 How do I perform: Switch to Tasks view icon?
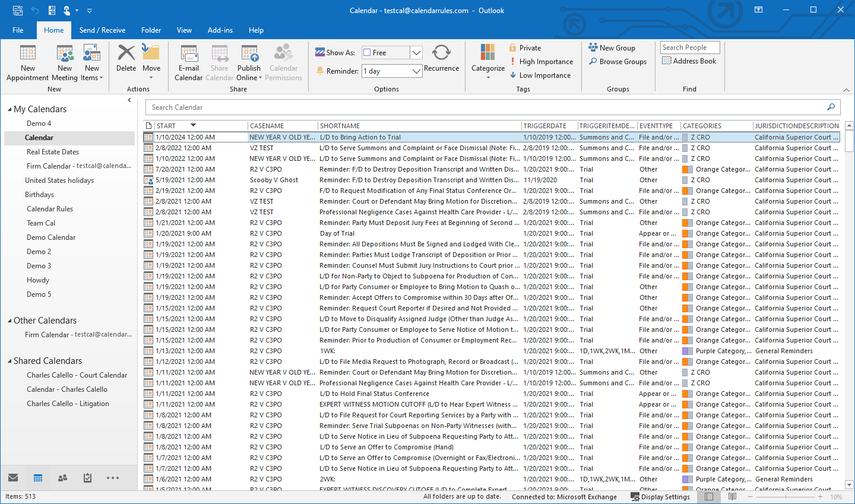coord(88,478)
